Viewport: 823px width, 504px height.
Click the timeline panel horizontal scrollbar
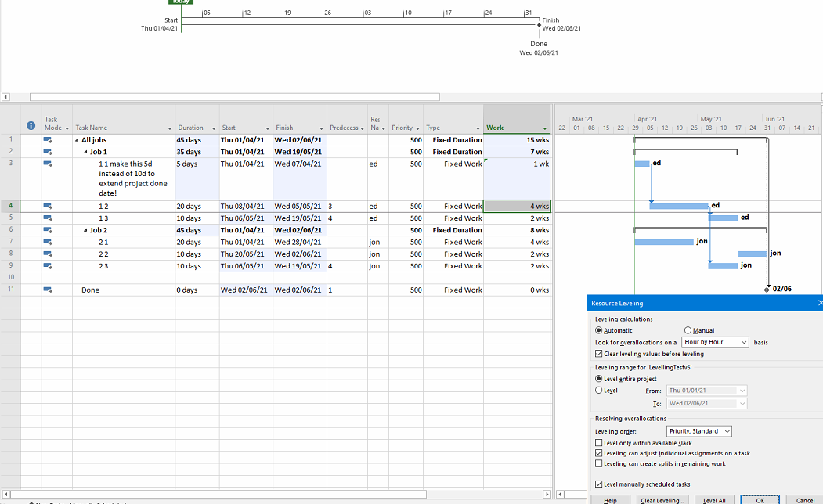(x=235, y=97)
